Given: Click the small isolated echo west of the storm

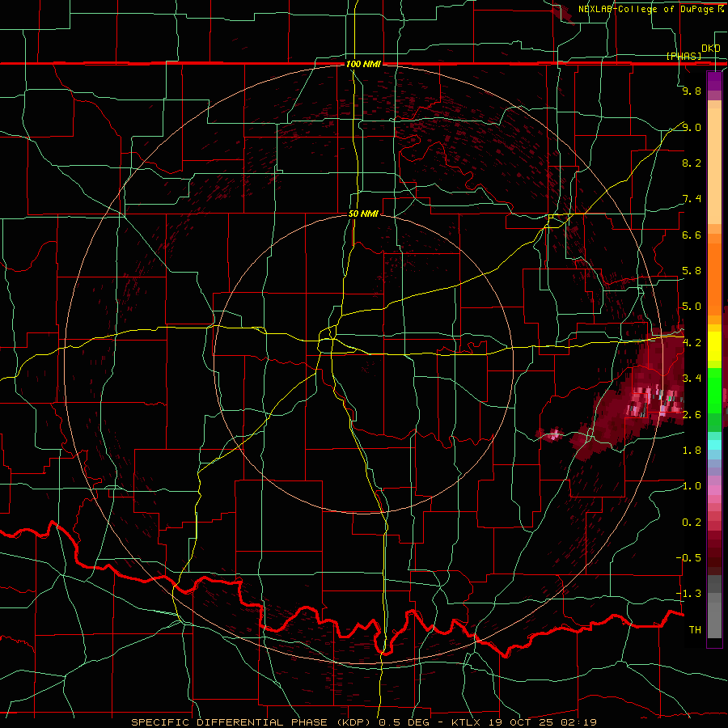Looking at the screenshot, I should (x=551, y=435).
